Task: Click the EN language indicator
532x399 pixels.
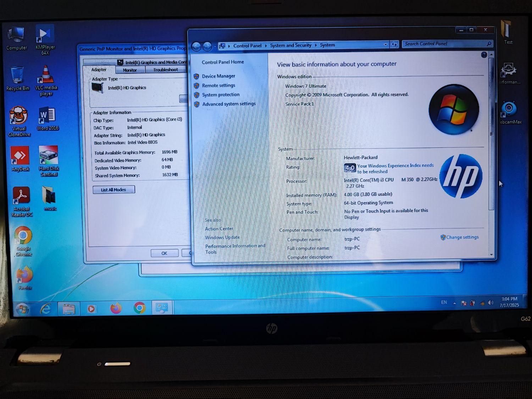Action: point(444,303)
